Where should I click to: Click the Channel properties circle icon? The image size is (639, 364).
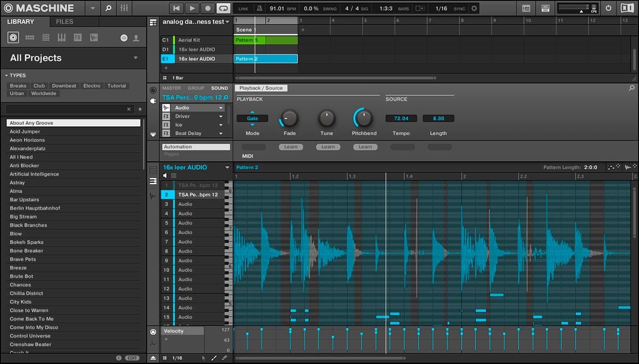pos(153,90)
